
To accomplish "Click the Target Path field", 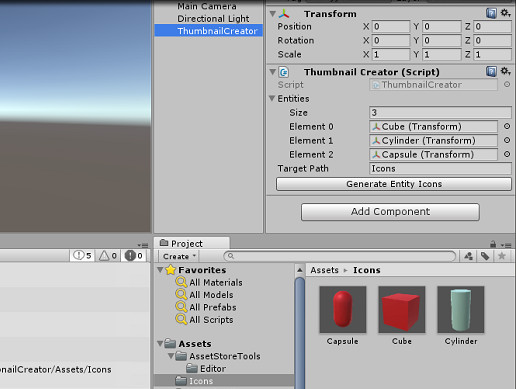I will click(440, 169).
